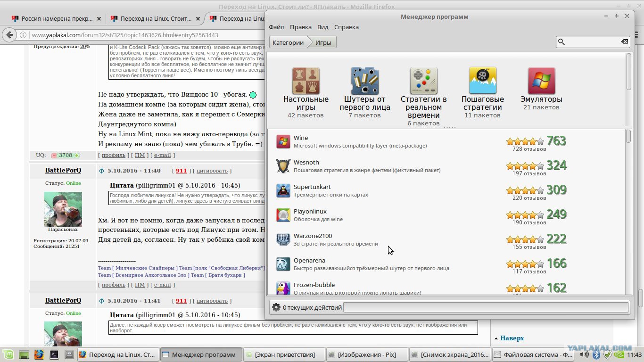644x362 pixels.
Task: Select the Wesnoth entry name
Action: click(306, 163)
